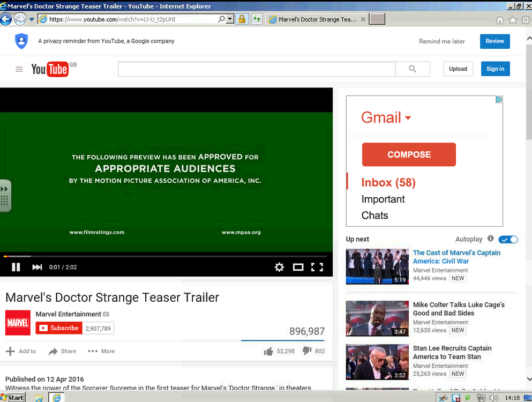532x402 pixels.
Task: Pause the video playback
Action: coord(16,267)
